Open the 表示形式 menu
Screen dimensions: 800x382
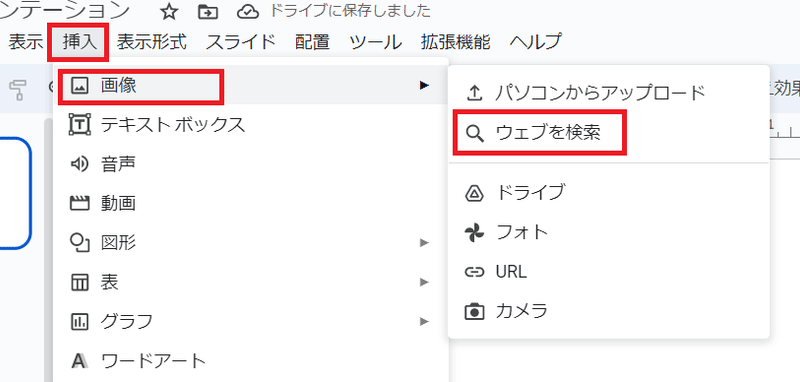(152, 42)
